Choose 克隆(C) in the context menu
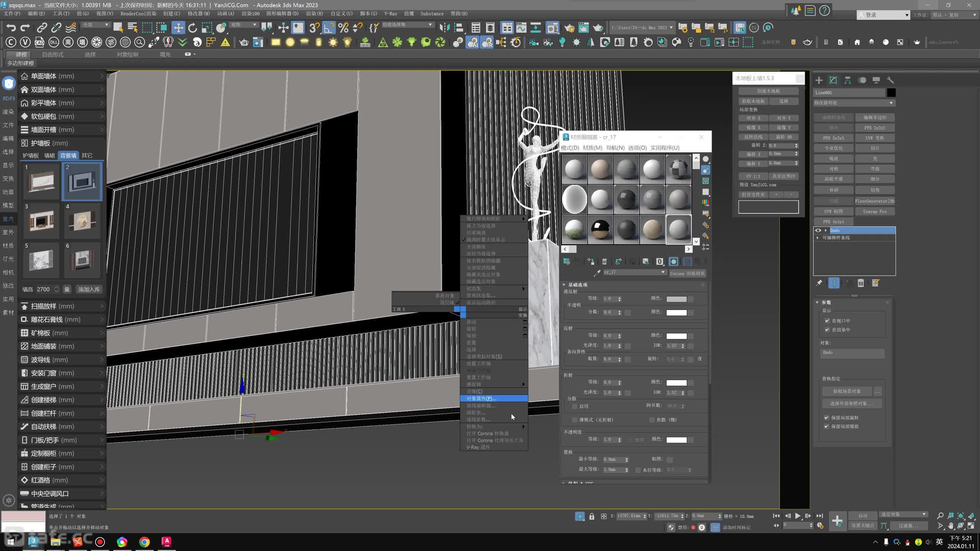 pos(494,391)
